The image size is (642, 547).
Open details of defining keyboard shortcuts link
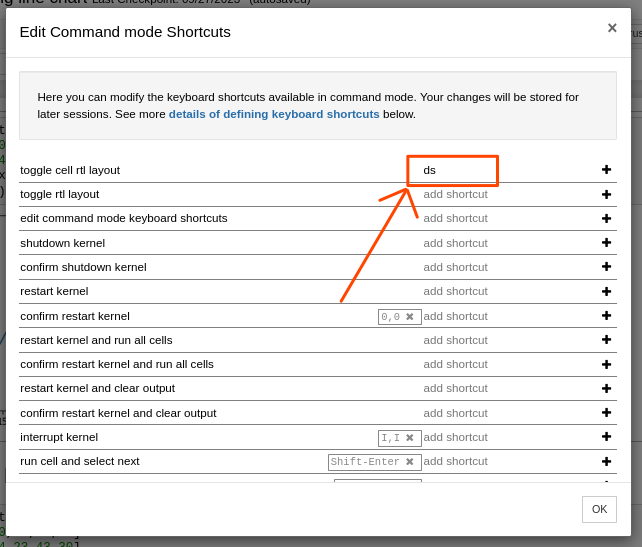[x=274, y=114]
